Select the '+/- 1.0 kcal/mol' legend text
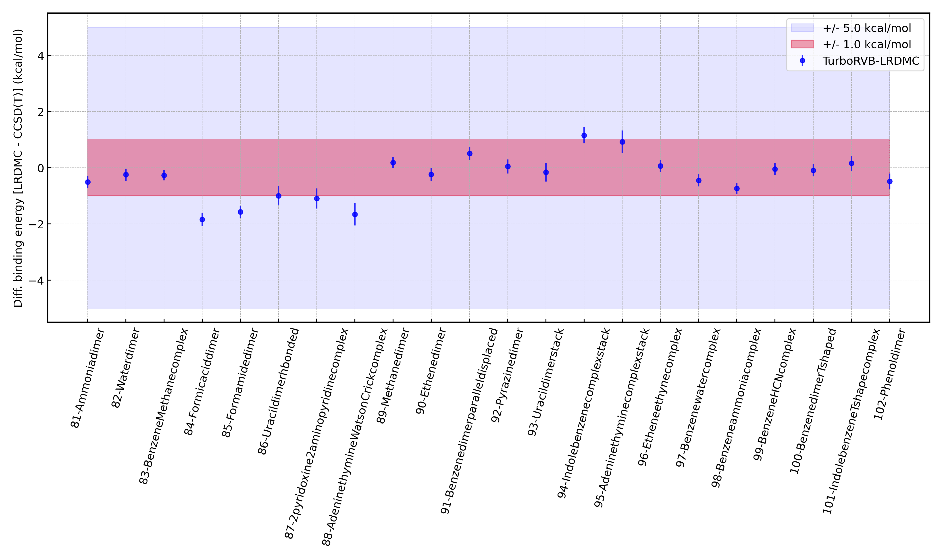The image size is (943, 560). (x=867, y=45)
